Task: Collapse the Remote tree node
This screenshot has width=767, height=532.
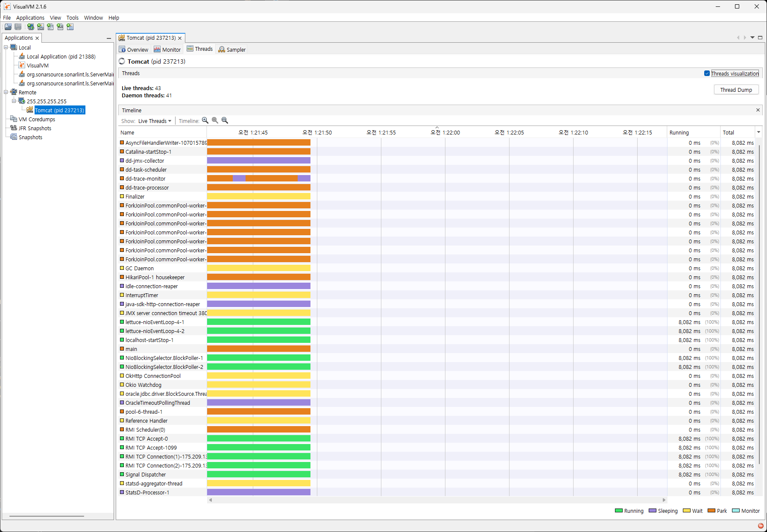Action: 6,92
